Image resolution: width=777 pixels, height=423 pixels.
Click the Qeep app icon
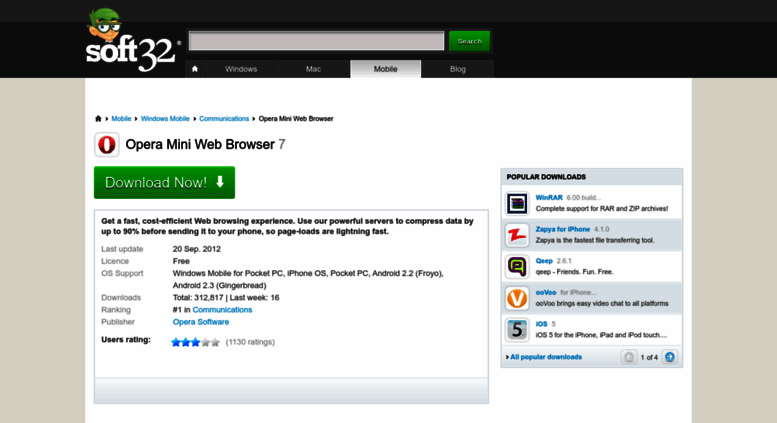tap(517, 266)
